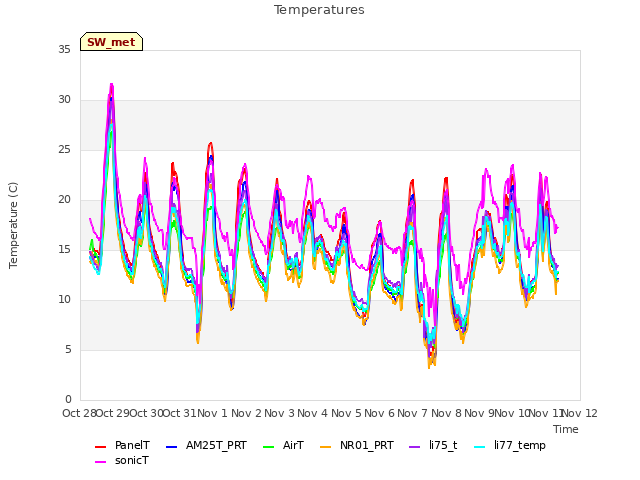
Task: Click the Oct 28 x-axis tick label
Action: tap(79, 413)
